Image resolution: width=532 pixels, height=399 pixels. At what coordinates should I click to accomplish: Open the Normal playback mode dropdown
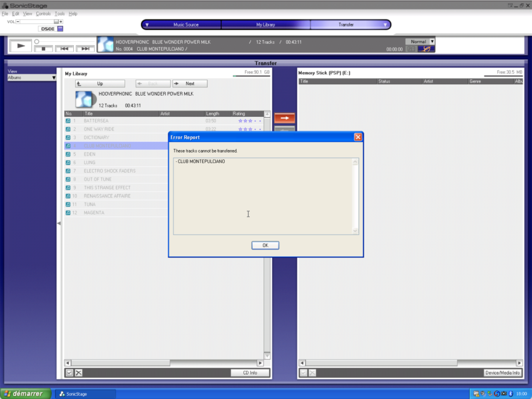tap(420, 42)
